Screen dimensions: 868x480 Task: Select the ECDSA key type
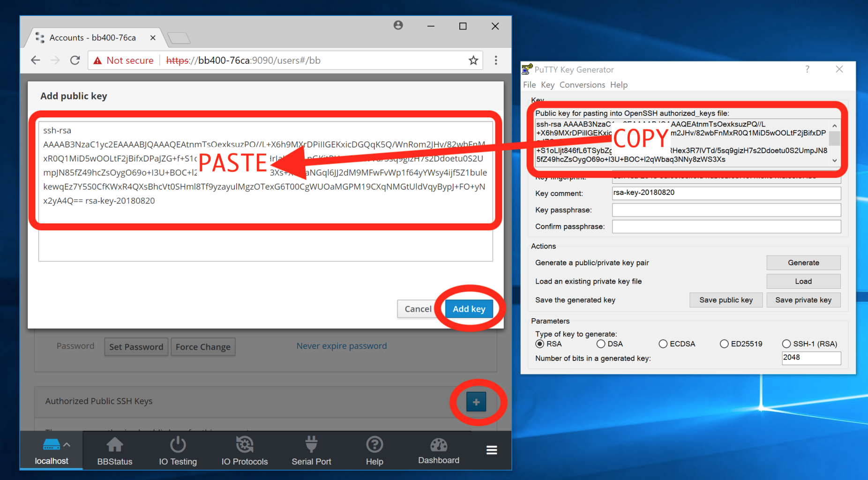pyautogui.click(x=663, y=344)
